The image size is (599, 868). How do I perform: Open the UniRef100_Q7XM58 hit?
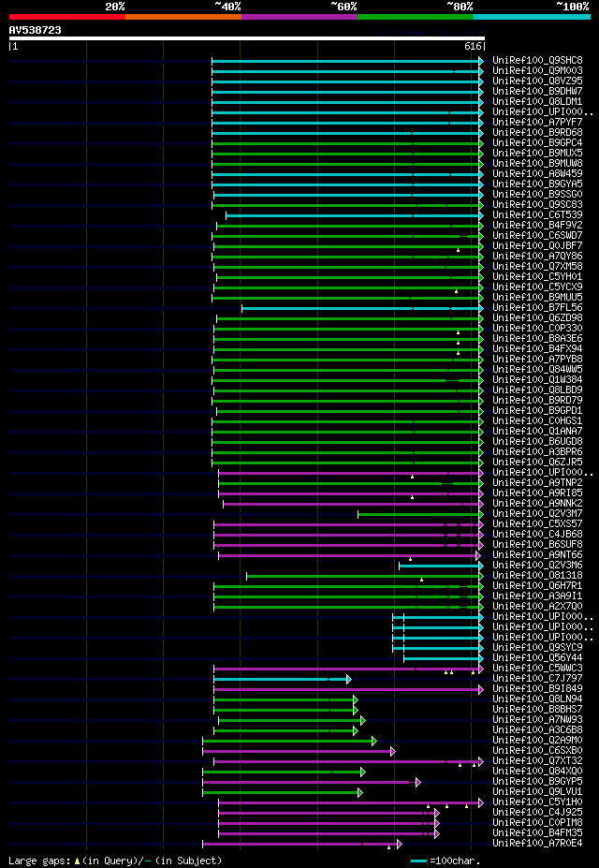point(537,267)
